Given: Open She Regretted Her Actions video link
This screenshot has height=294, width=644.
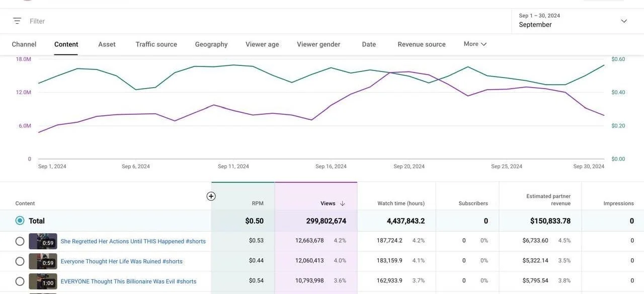Looking at the screenshot, I should pyautogui.click(x=133, y=241).
